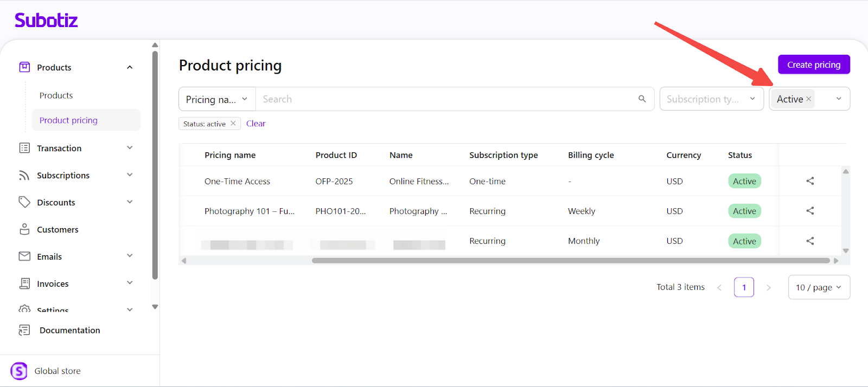868x387 pixels.
Task: Open the Subscription type filter dropdown
Action: pos(711,99)
